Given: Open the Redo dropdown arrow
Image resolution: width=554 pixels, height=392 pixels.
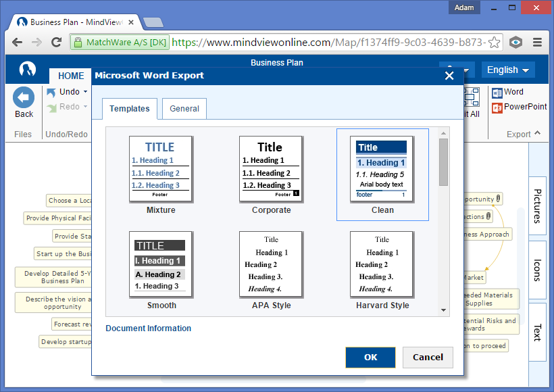Looking at the screenshot, I should click(x=86, y=106).
